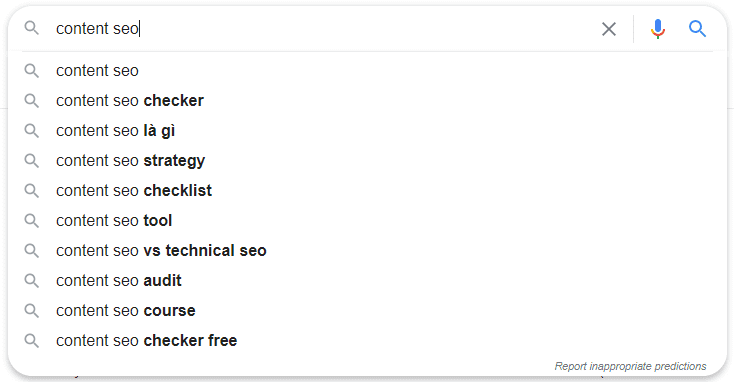Click the magnifier beside 'content seo course'

(x=31, y=310)
